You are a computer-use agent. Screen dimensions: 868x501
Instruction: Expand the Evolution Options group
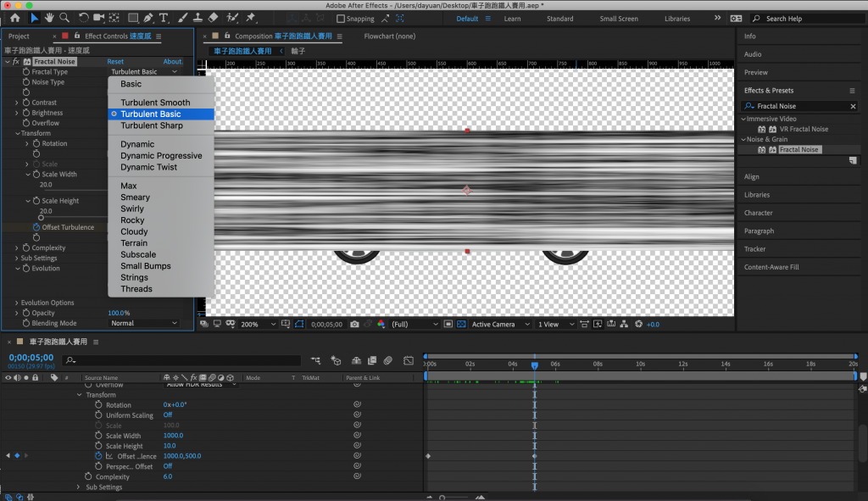pos(16,303)
